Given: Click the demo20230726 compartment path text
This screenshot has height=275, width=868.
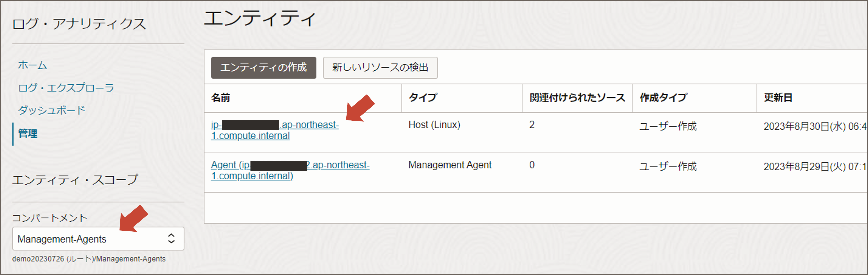Looking at the screenshot, I should coord(89,259).
